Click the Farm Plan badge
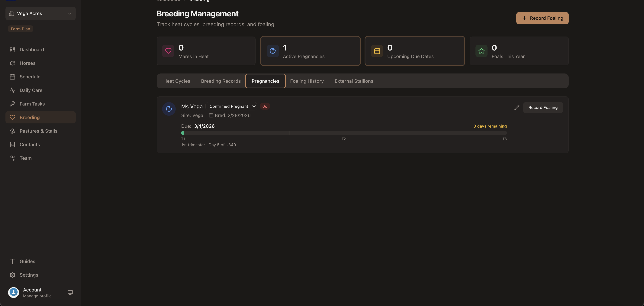The height and width of the screenshot is (306, 644). (x=21, y=28)
